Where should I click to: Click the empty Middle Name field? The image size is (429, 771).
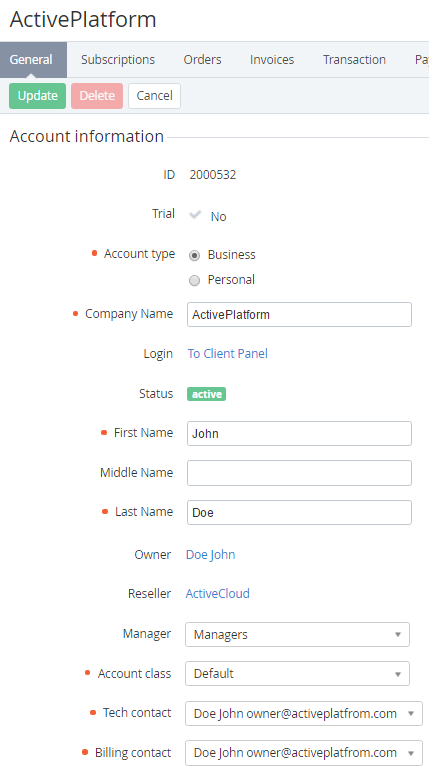pyautogui.click(x=299, y=473)
